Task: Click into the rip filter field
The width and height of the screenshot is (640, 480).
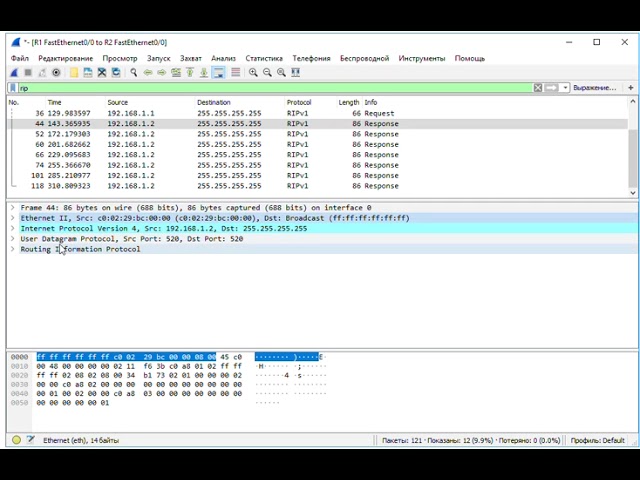Action: tap(276, 88)
